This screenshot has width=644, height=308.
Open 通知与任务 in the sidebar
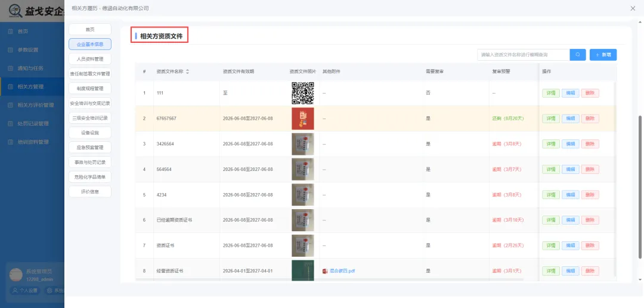[30, 68]
